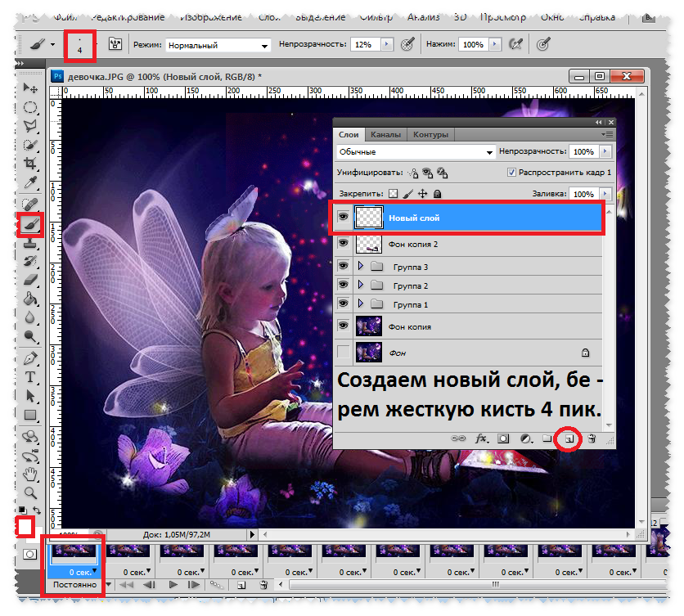
Task: Hide the Новый слой layer
Action: (344, 217)
